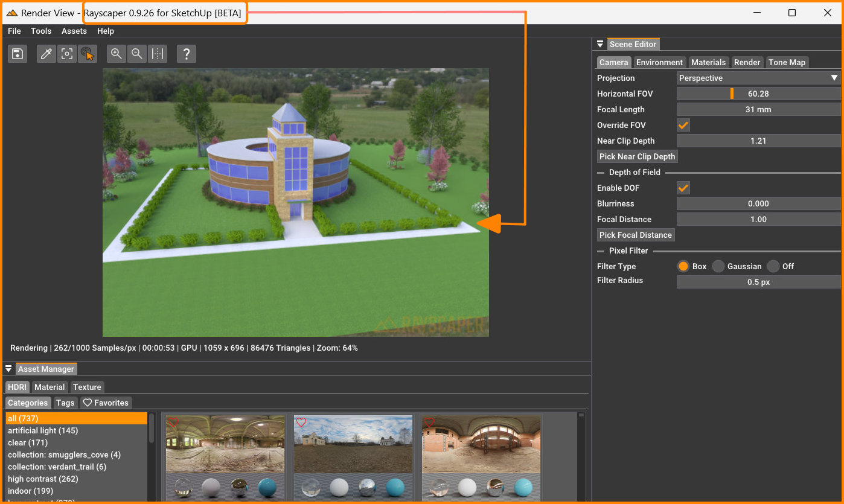
Task: Collapse the Pixel Filter section
Action: (628, 250)
